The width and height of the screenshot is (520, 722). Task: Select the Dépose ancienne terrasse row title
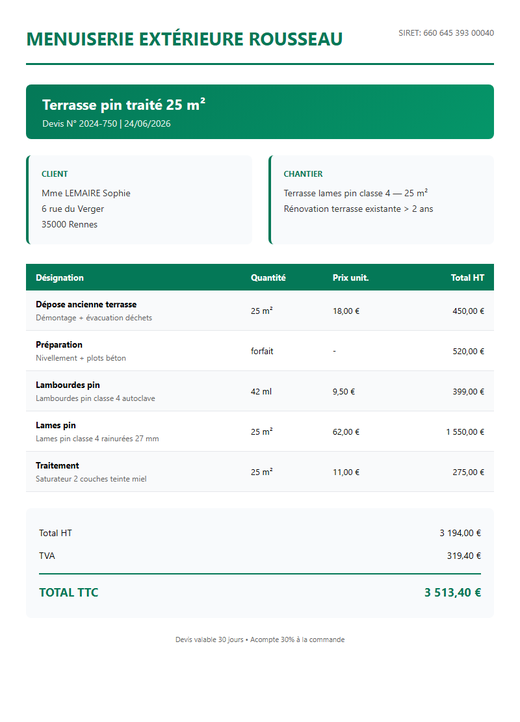coord(86,304)
